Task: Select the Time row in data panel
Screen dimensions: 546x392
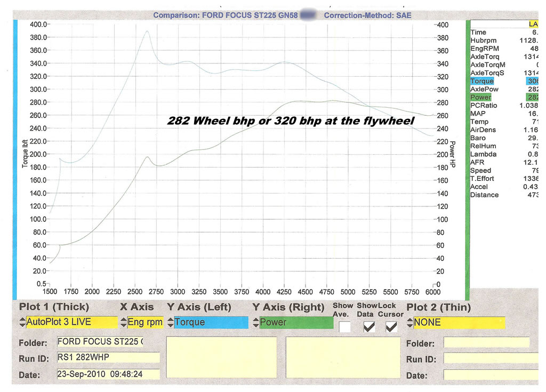Action: tap(504, 33)
